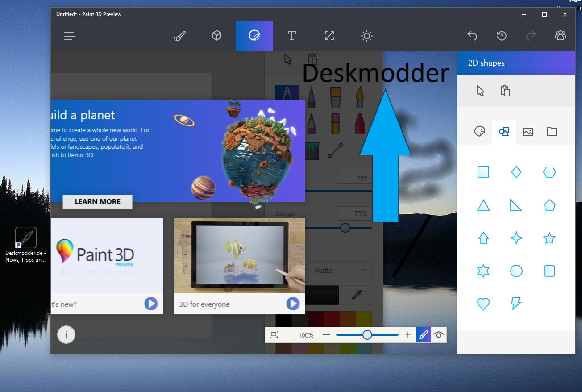Undo the last action

tap(472, 36)
